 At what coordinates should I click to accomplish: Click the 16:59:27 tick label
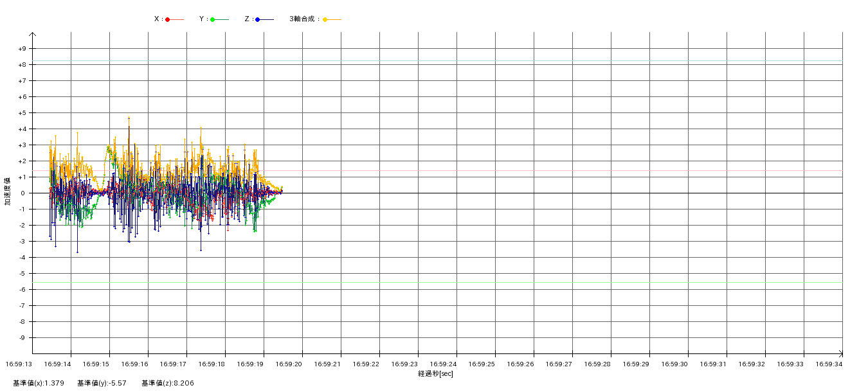click(x=559, y=364)
